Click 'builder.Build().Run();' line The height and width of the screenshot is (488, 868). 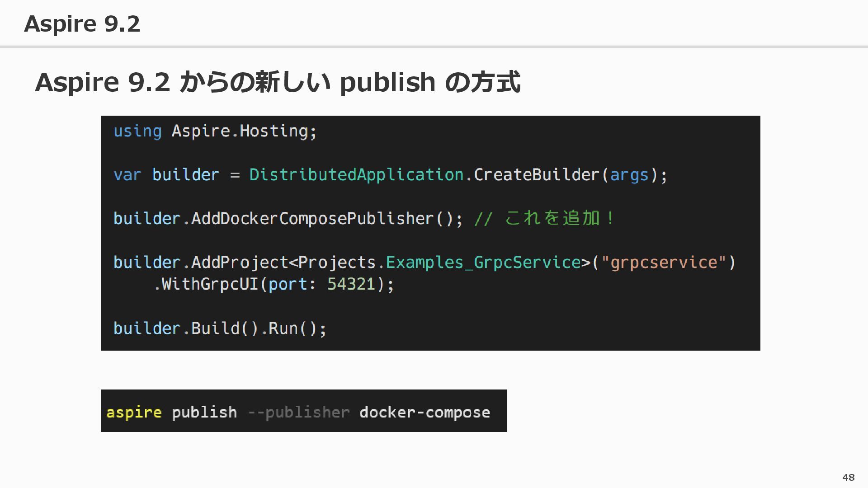point(220,328)
